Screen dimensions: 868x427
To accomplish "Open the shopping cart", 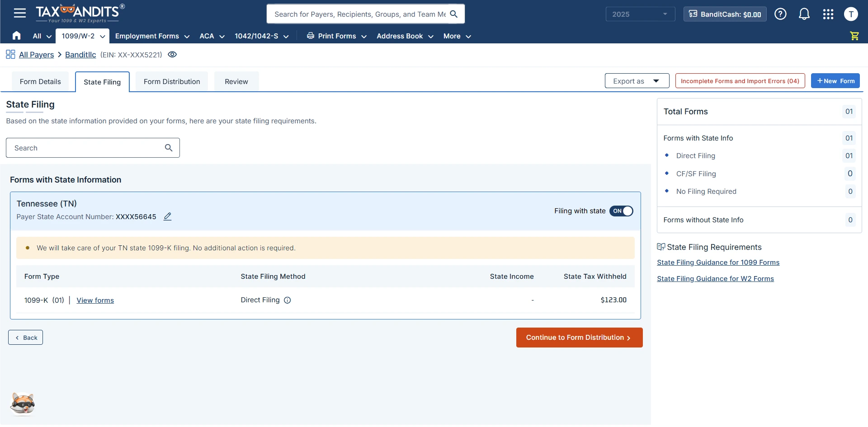I will pyautogui.click(x=854, y=36).
